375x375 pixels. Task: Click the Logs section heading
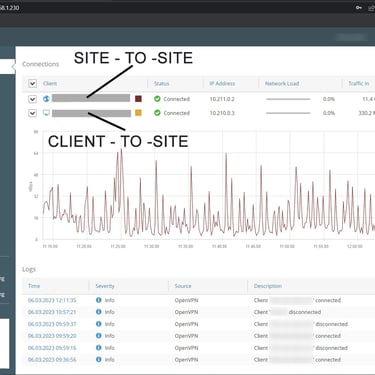click(29, 269)
